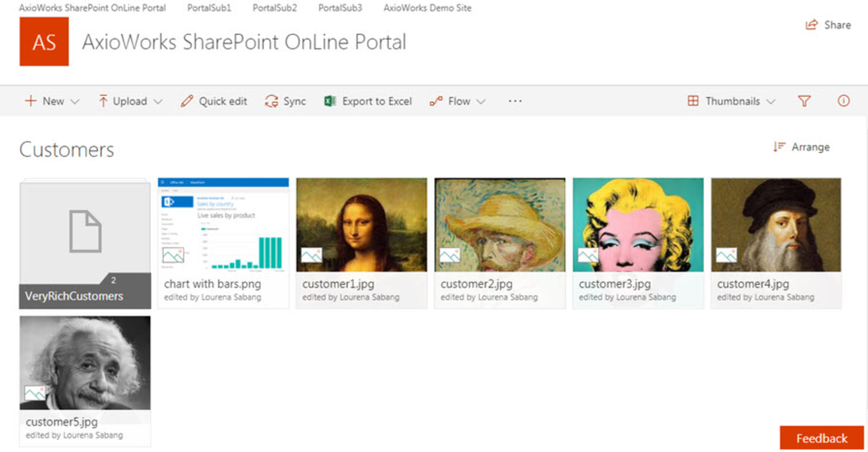Click the file name customer2.jpg
This screenshot has height=452, width=868.
coord(476,284)
